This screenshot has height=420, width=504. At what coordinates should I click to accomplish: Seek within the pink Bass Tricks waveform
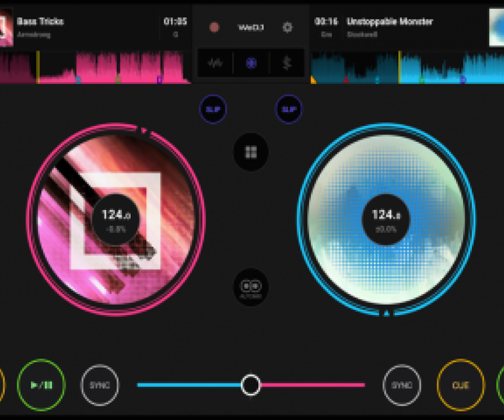click(x=96, y=68)
